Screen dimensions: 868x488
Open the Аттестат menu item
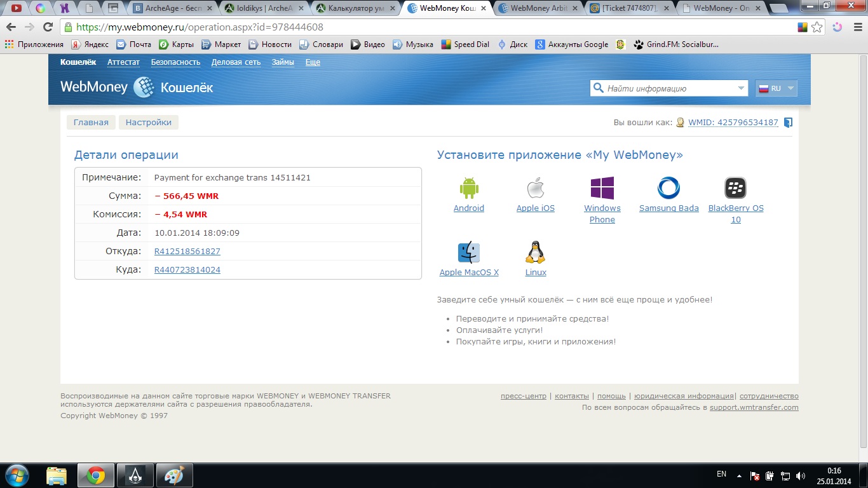[123, 62]
